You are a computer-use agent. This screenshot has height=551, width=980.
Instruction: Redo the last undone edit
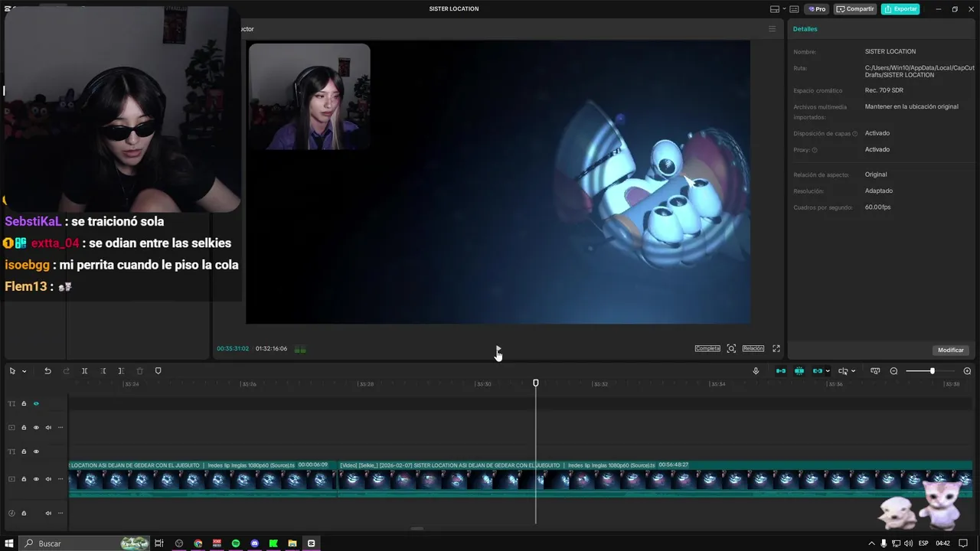[66, 371]
